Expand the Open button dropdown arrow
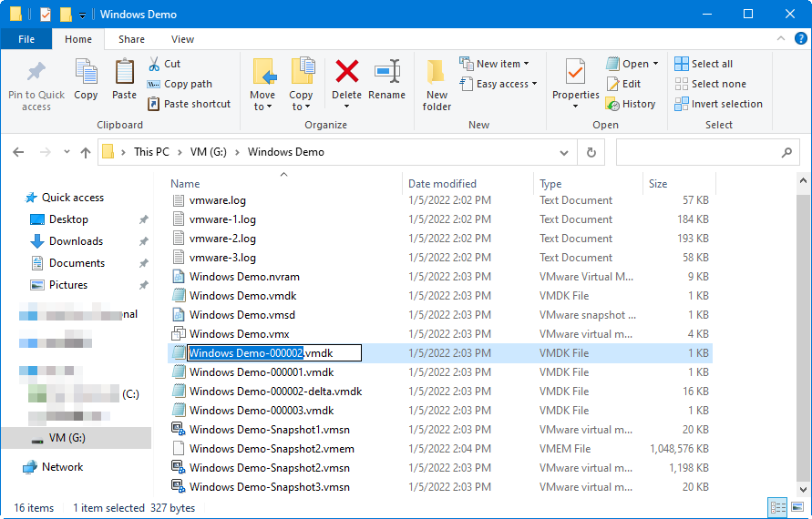The image size is (812, 519). [x=655, y=64]
